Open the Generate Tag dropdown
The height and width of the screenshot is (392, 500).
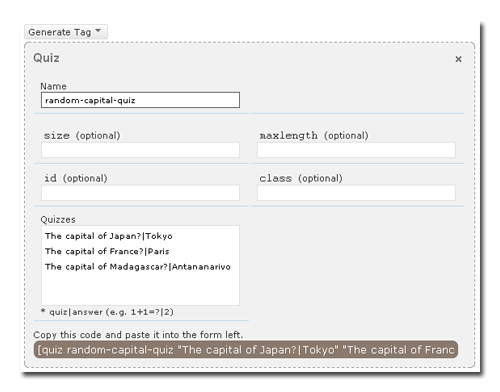(66, 32)
